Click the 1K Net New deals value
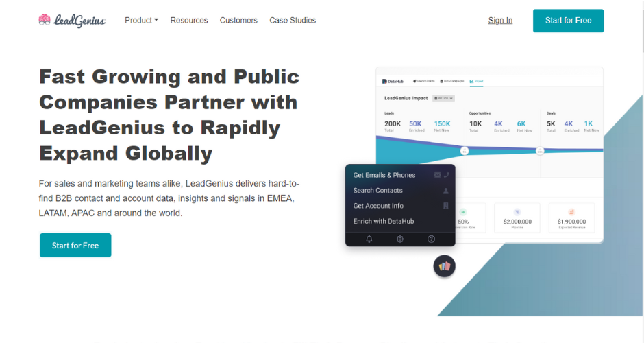The width and height of the screenshot is (644, 343). click(588, 123)
